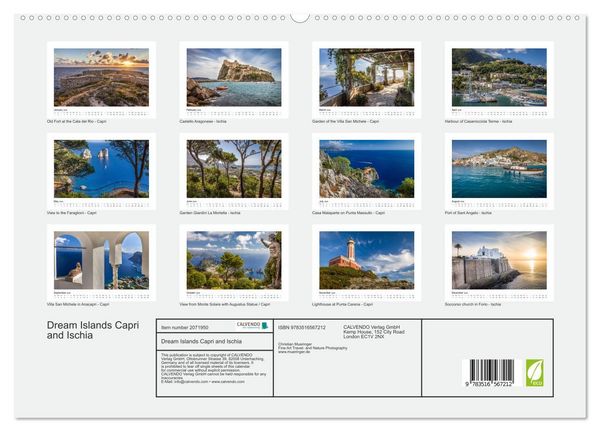This screenshot has width=600, height=432.
Task: Open the View to the Faraglioni photo
Action: click(101, 169)
